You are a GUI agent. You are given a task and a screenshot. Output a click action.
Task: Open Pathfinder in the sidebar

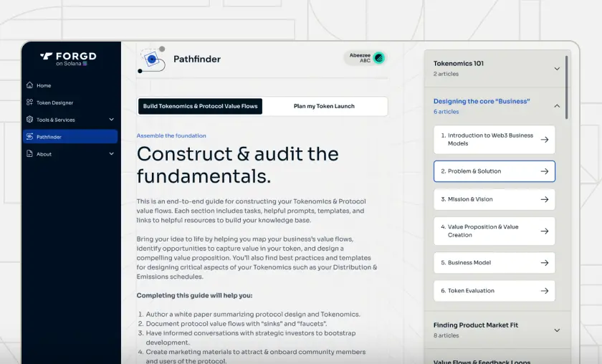70,137
